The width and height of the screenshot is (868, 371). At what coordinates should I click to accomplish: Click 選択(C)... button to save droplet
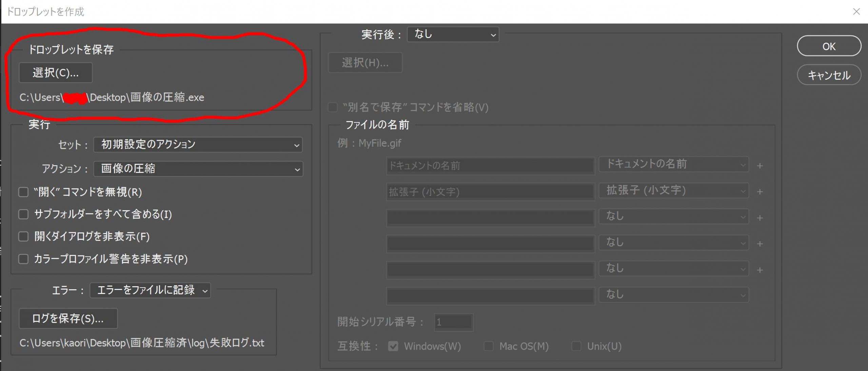pyautogui.click(x=56, y=73)
